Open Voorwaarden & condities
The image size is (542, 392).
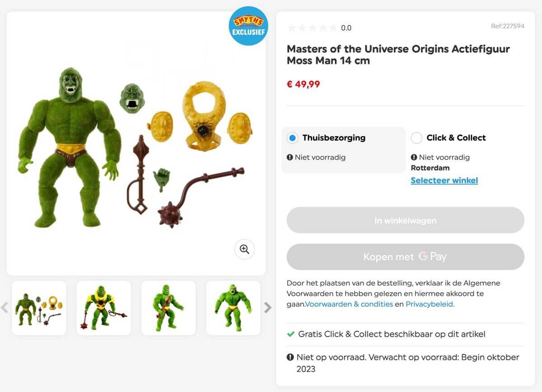pos(348,304)
